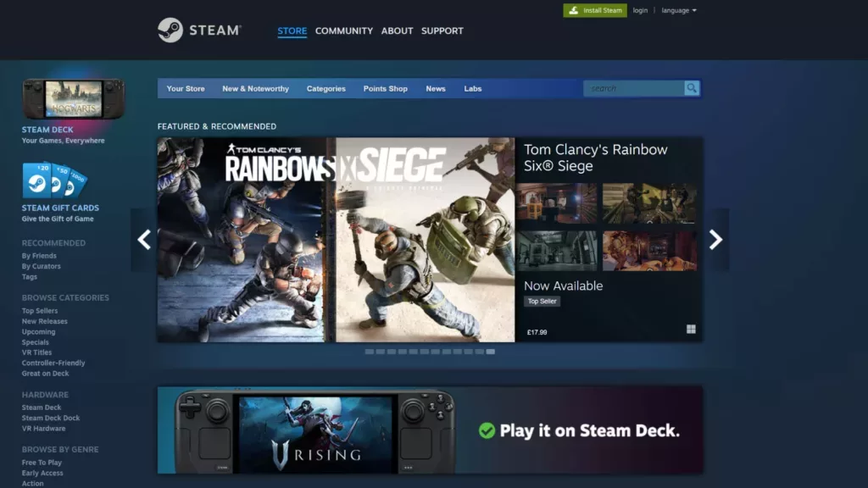The image size is (868, 488).
Task: Click the Steam Deck device image in sidebar
Action: [73, 99]
